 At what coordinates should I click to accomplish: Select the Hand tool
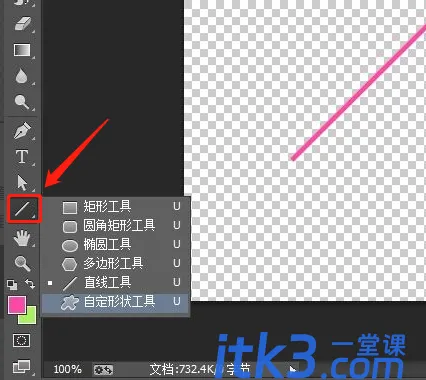pyautogui.click(x=22, y=238)
